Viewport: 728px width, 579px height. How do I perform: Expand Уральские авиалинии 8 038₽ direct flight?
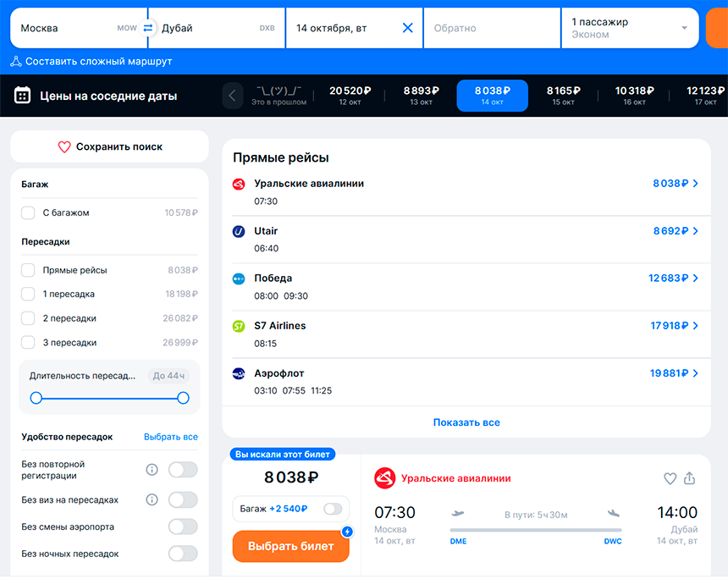pos(675,184)
